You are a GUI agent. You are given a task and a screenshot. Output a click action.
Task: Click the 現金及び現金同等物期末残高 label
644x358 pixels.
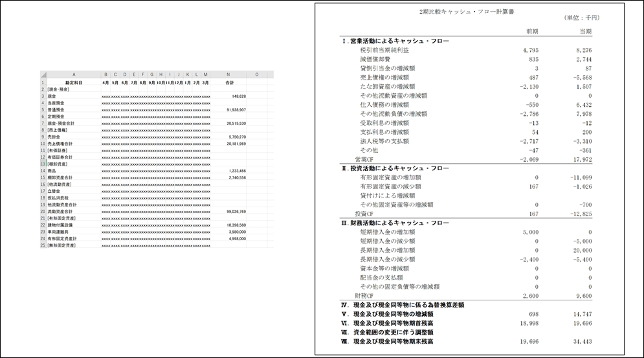[x=387, y=341]
